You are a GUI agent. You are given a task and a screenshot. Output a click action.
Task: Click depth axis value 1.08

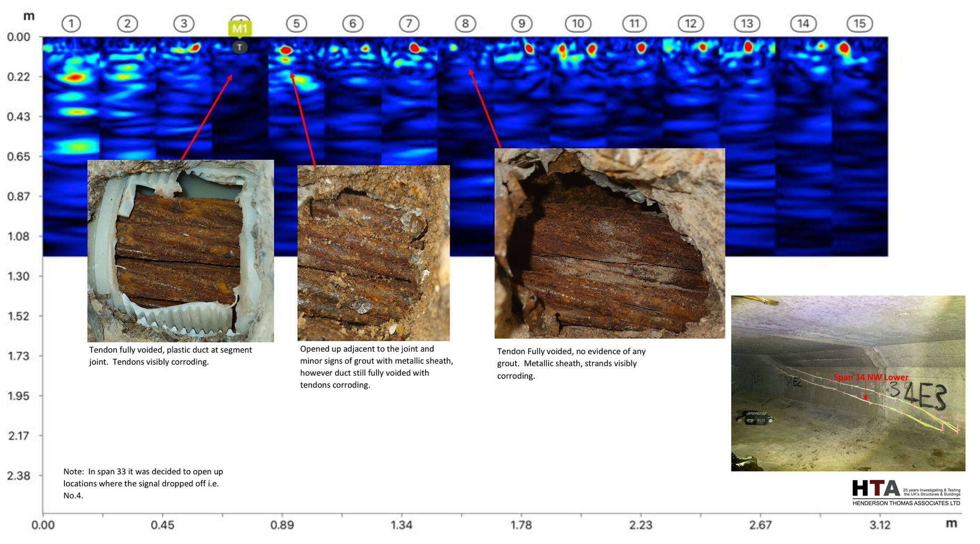click(18, 236)
